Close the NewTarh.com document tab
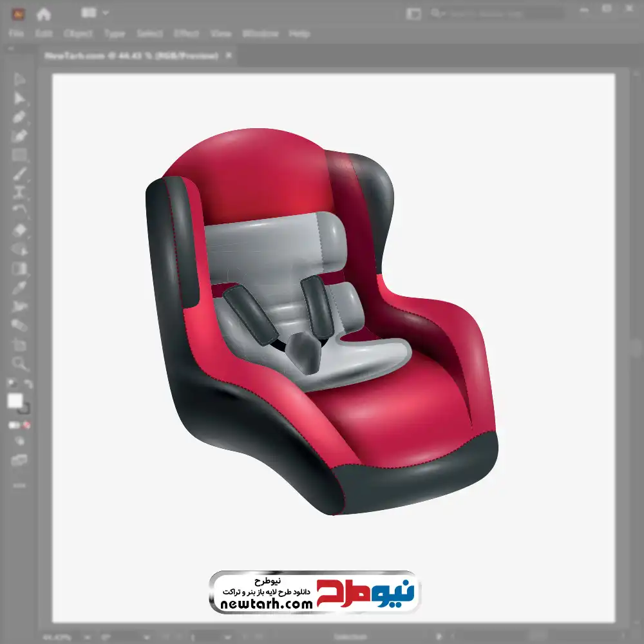The width and height of the screenshot is (644, 644). (x=229, y=56)
